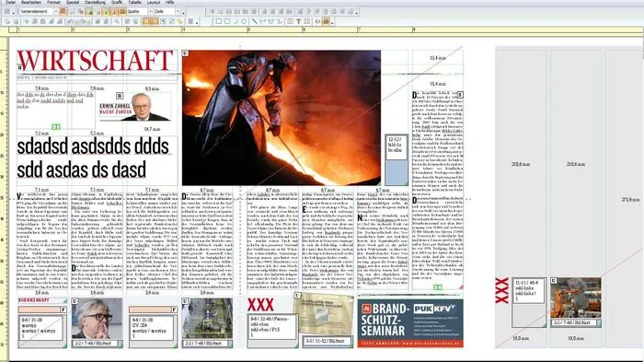Click green overflow indicator under intro text
The height and width of the screenshot is (362, 644).
pyautogui.click(x=56, y=127)
